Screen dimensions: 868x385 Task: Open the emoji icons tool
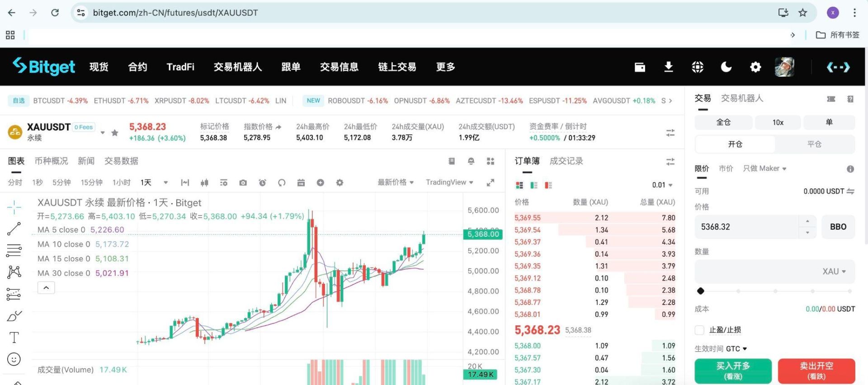pyautogui.click(x=14, y=359)
